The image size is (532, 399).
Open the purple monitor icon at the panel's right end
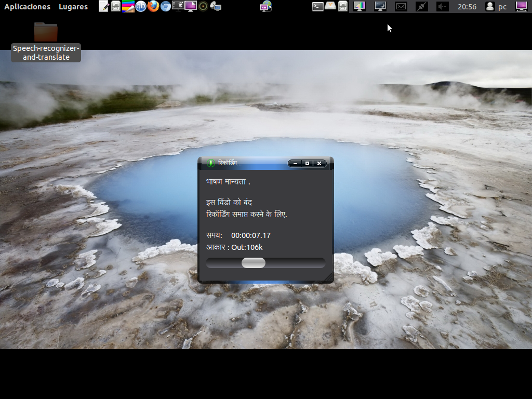tap(521, 6)
